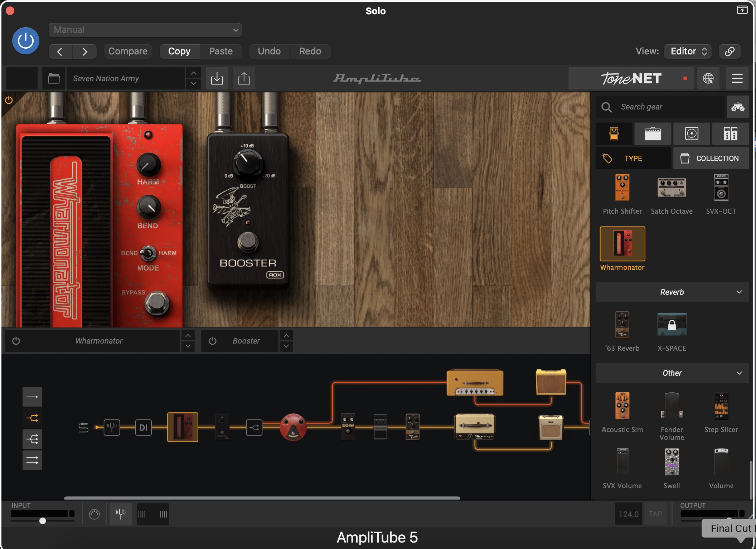Image resolution: width=756 pixels, height=549 pixels.
Task: Click the tuner block in signal chain
Action: tap(112, 427)
